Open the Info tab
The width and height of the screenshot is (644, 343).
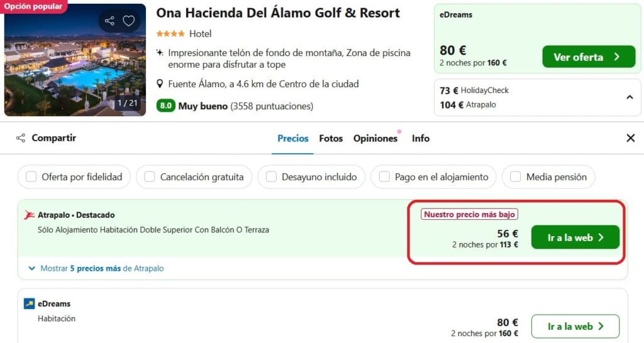421,138
